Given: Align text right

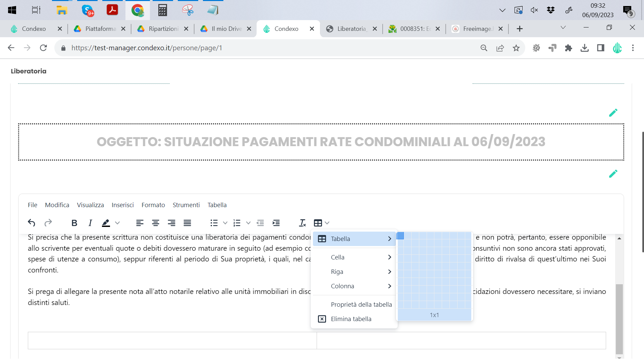Looking at the screenshot, I should (171, 223).
